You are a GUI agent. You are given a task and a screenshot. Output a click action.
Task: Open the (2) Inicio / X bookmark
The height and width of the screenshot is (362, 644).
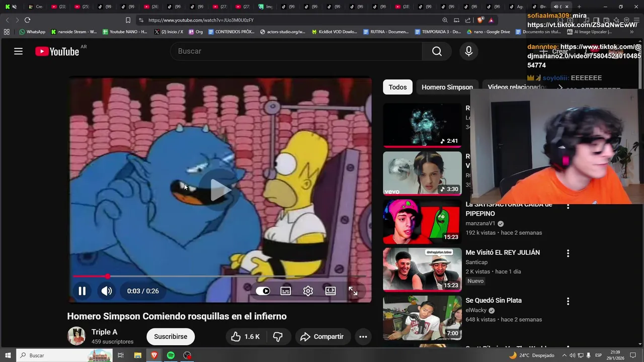click(169, 32)
